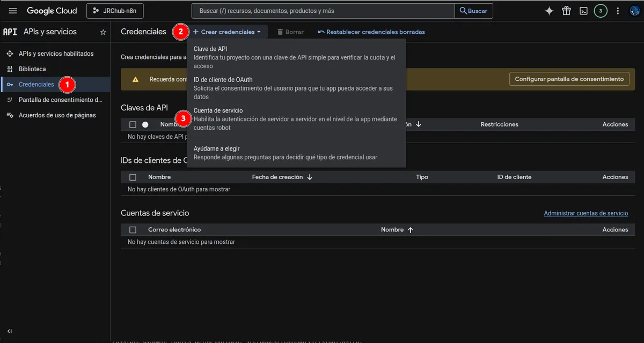This screenshot has height=343, width=644.
Task: Choose Clave de API menu option
Action: coord(296,57)
